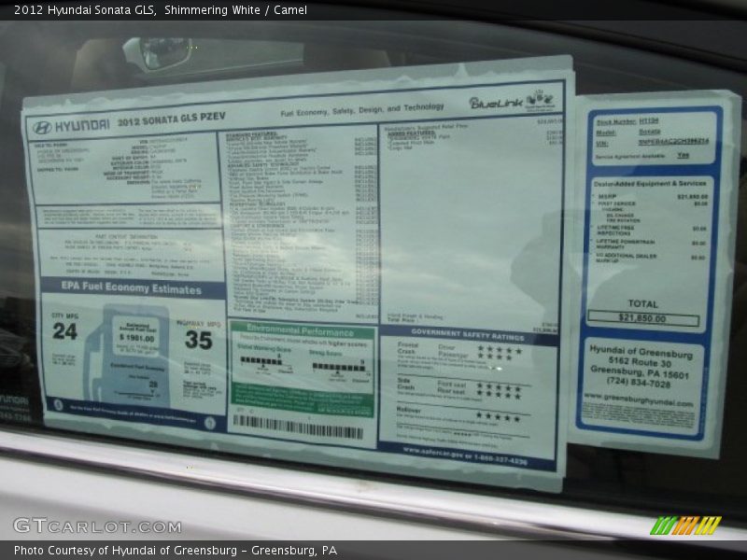Click 'Fuel Economy, Safety, Design, and Technology' text
Image resolution: width=747 pixels, height=560 pixels.
[361, 110]
